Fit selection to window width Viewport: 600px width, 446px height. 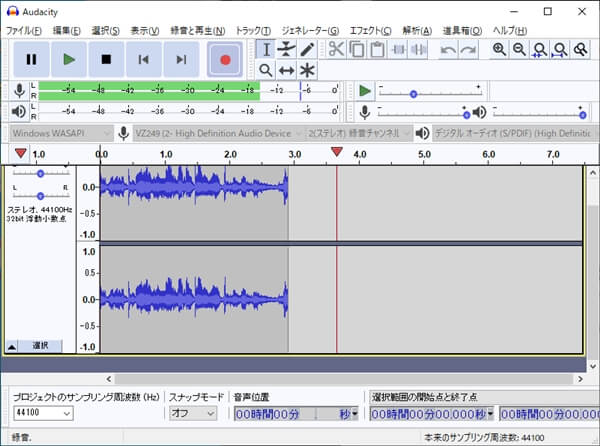pyautogui.click(x=540, y=49)
